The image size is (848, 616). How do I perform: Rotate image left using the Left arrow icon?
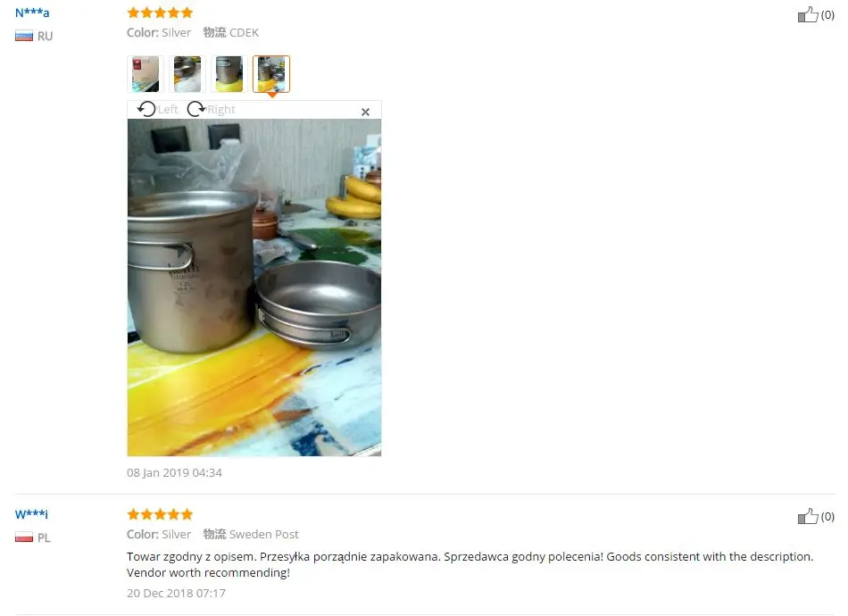(x=146, y=109)
